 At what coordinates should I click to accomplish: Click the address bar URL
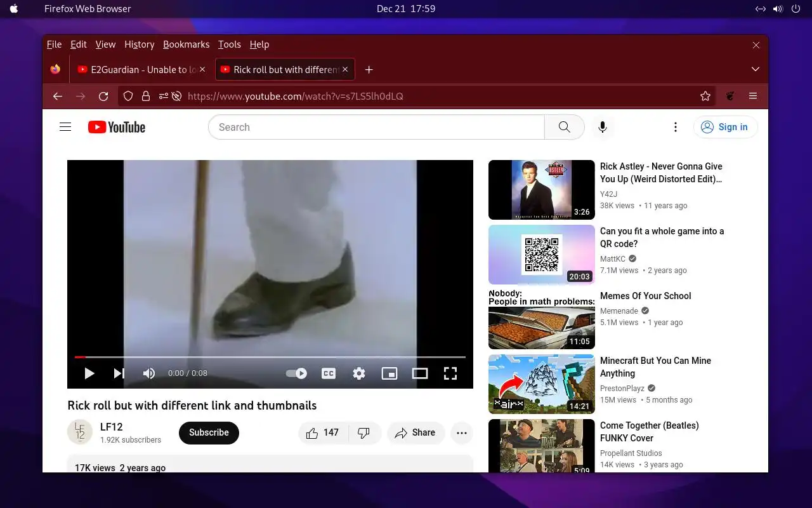pyautogui.click(x=296, y=97)
